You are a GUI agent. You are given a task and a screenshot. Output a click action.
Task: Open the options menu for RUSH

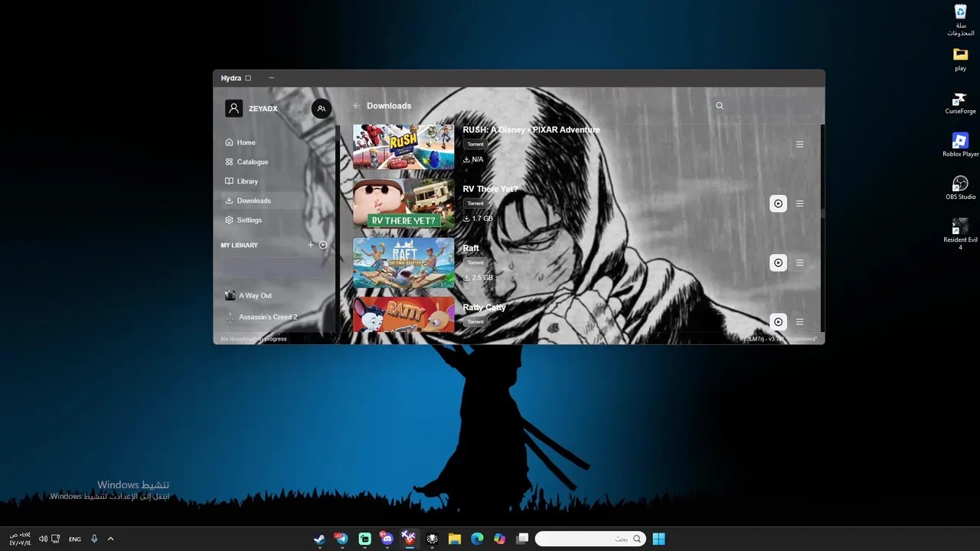800,145
